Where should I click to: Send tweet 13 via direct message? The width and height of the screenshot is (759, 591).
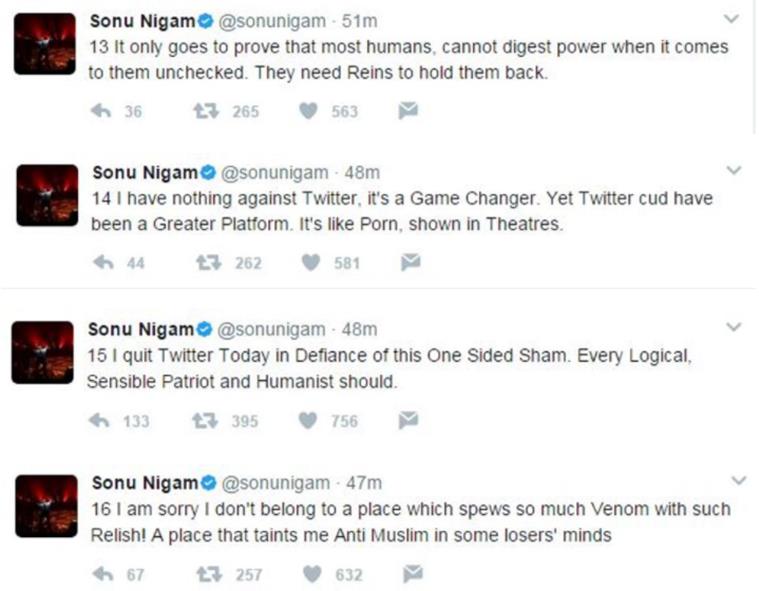408,111
